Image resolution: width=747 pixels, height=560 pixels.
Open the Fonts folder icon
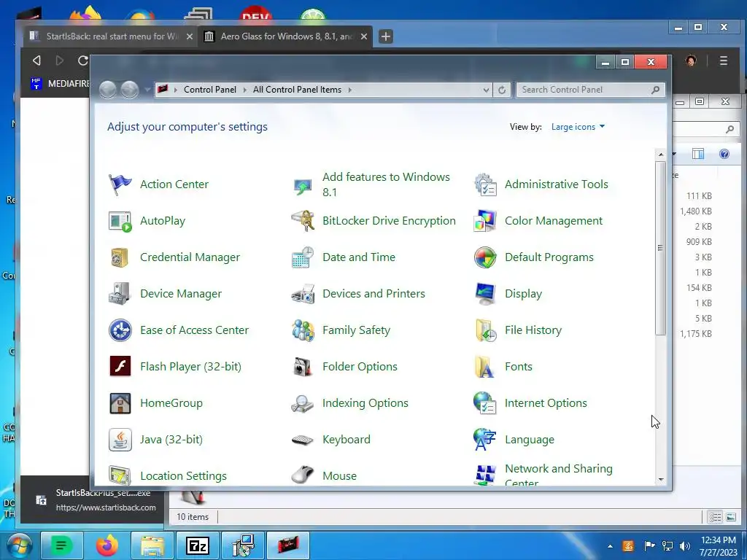coord(485,367)
